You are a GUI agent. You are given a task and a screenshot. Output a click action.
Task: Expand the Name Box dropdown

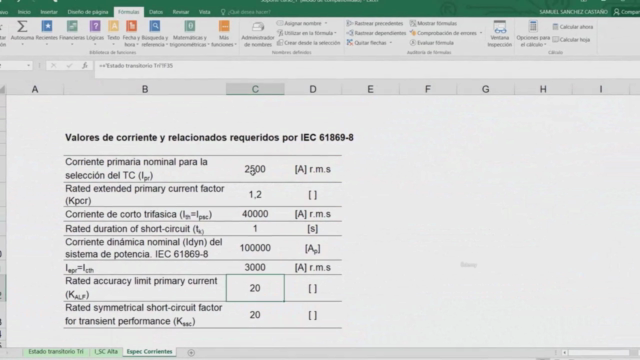coord(28,65)
